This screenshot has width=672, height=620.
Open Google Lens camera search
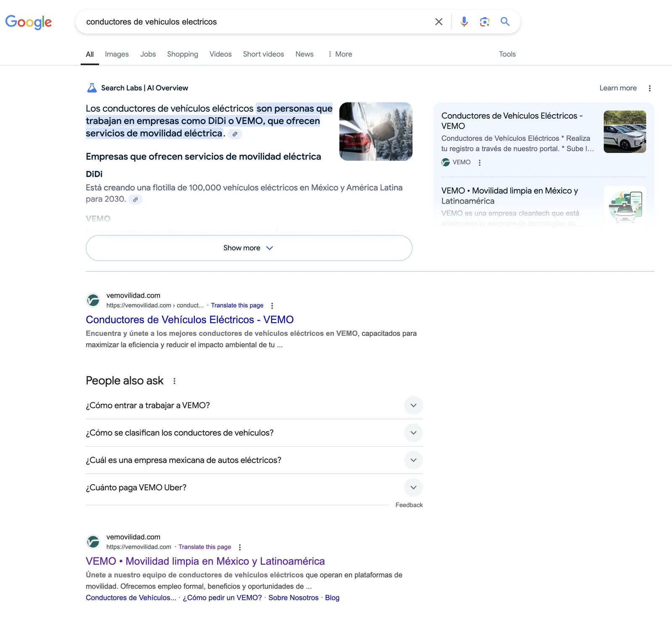click(x=484, y=22)
